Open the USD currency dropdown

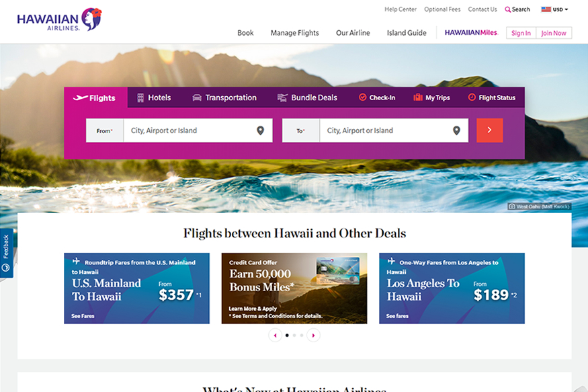(x=554, y=9)
